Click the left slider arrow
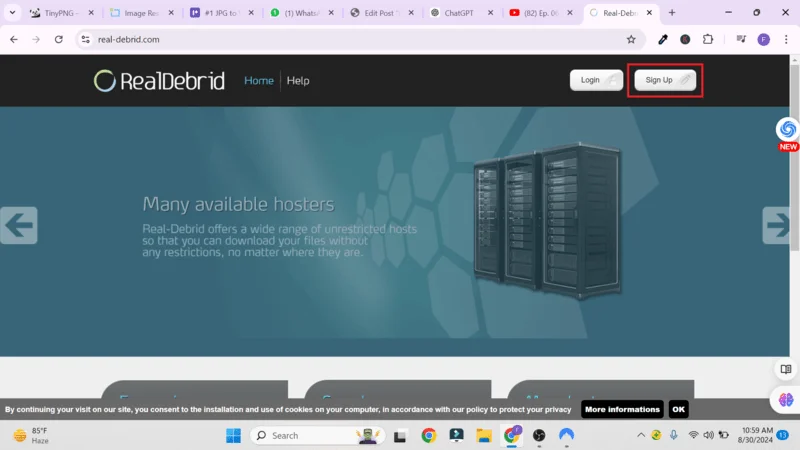Image resolution: width=800 pixels, height=450 pixels. [18, 225]
